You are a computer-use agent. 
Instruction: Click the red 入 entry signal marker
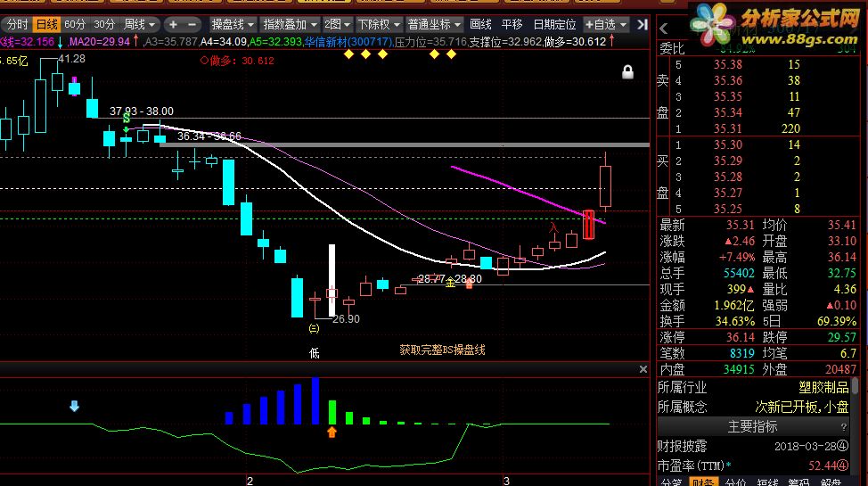point(553,227)
